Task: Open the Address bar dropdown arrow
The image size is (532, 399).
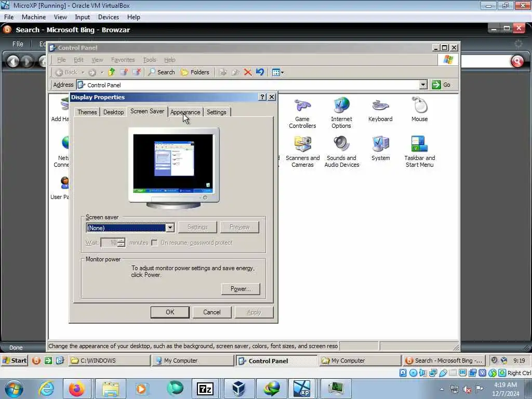Action: [423, 85]
